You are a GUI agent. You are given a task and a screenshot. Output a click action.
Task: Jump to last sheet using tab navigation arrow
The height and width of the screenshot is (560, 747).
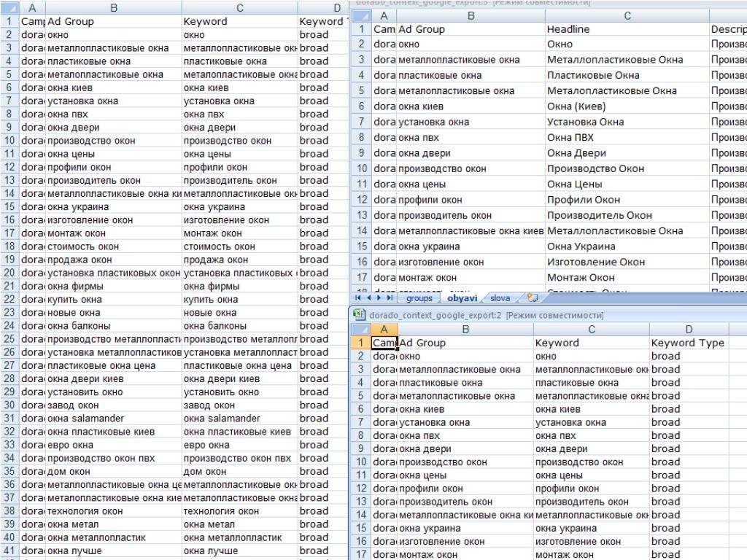click(390, 298)
